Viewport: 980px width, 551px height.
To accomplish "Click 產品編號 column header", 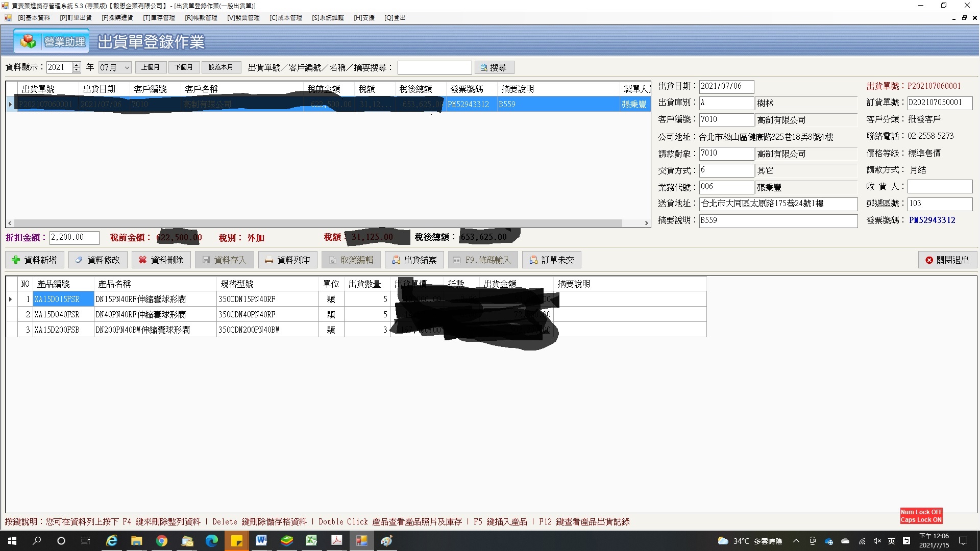I will (63, 284).
